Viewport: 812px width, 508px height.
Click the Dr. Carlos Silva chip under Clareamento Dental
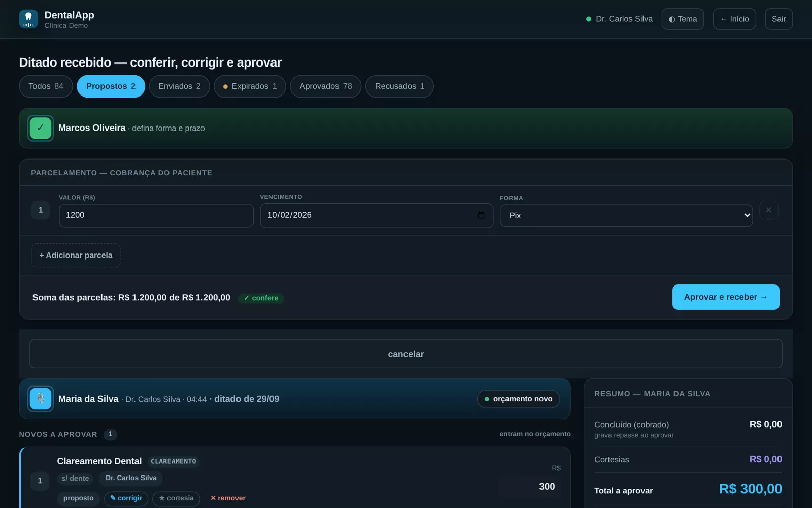tap(131, 478)
